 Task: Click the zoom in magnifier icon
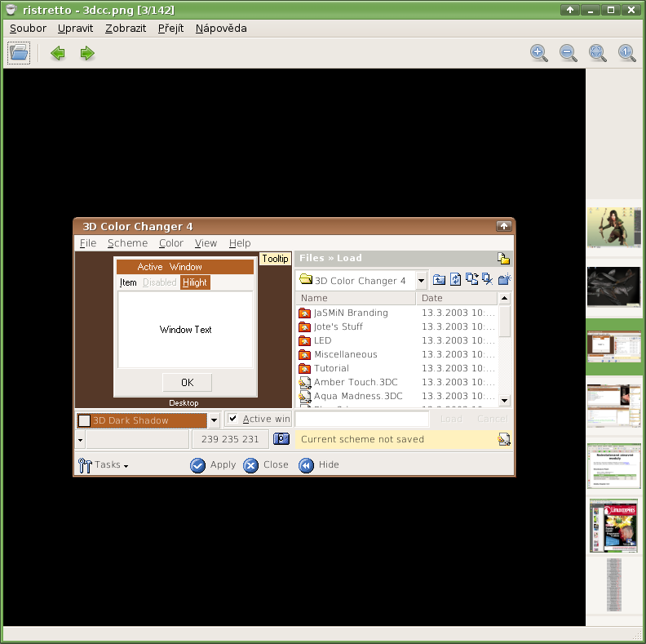click(x=539, y=53)
